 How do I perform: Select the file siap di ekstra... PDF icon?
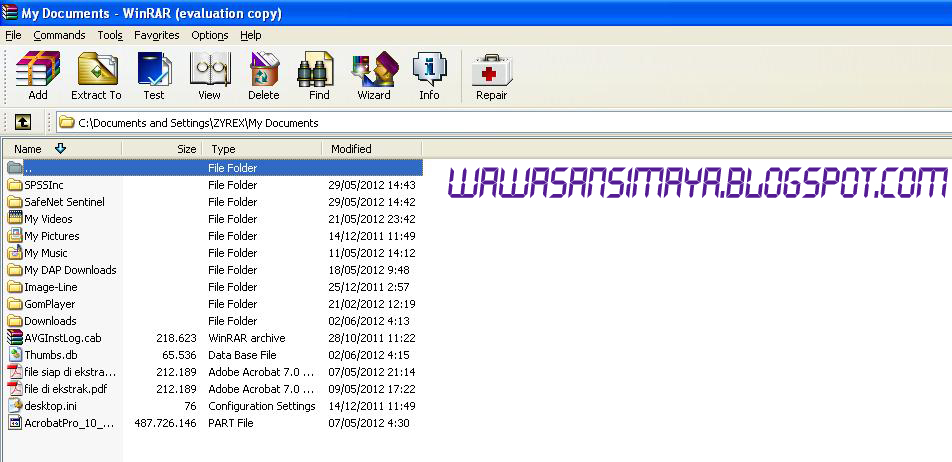[15, 372]
